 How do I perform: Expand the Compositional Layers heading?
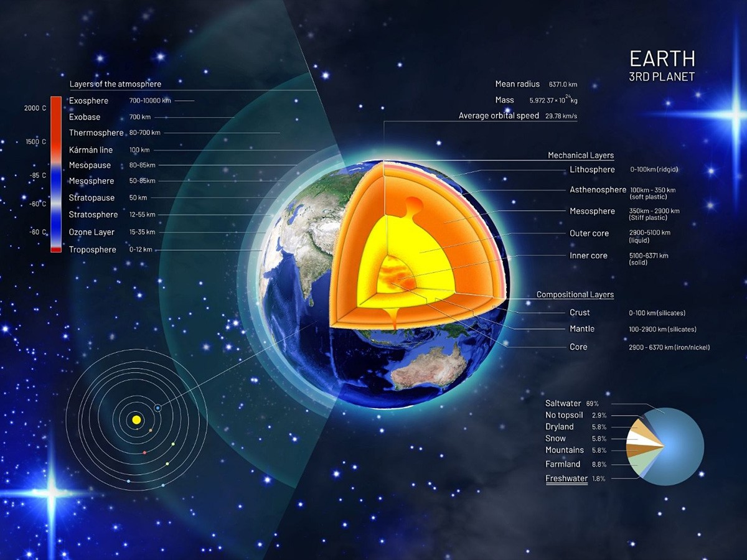pyautogui.click(x=575, y=294)
